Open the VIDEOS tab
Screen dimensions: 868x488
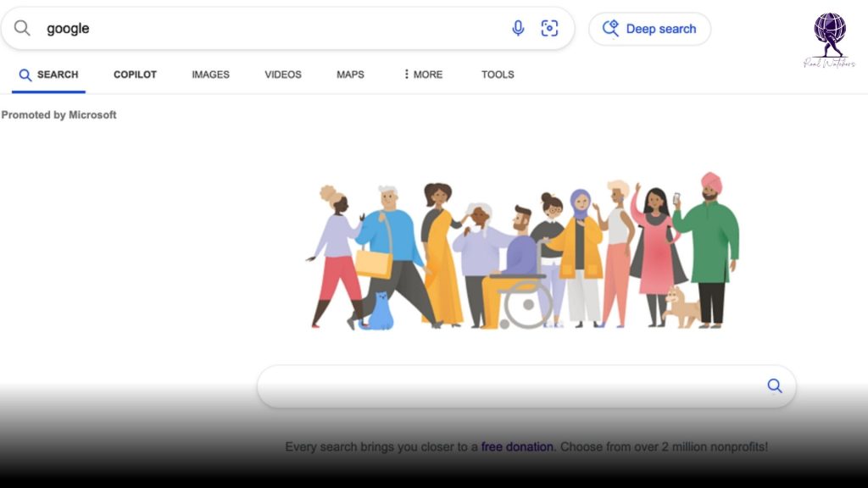point(283,75)
